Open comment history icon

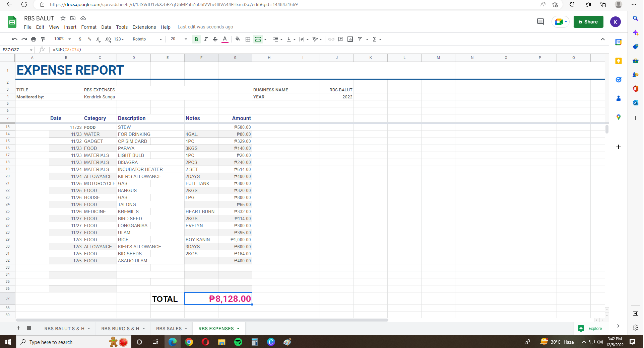[540, 22]
